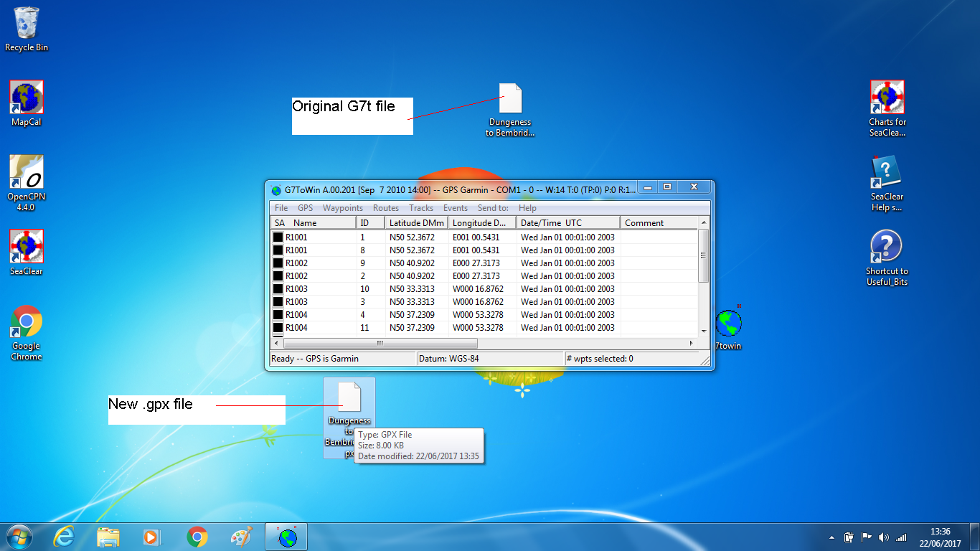Open the MapCal desktop shortcut
The height and width of the screenshot is (551, 980).
pos(27,98)
